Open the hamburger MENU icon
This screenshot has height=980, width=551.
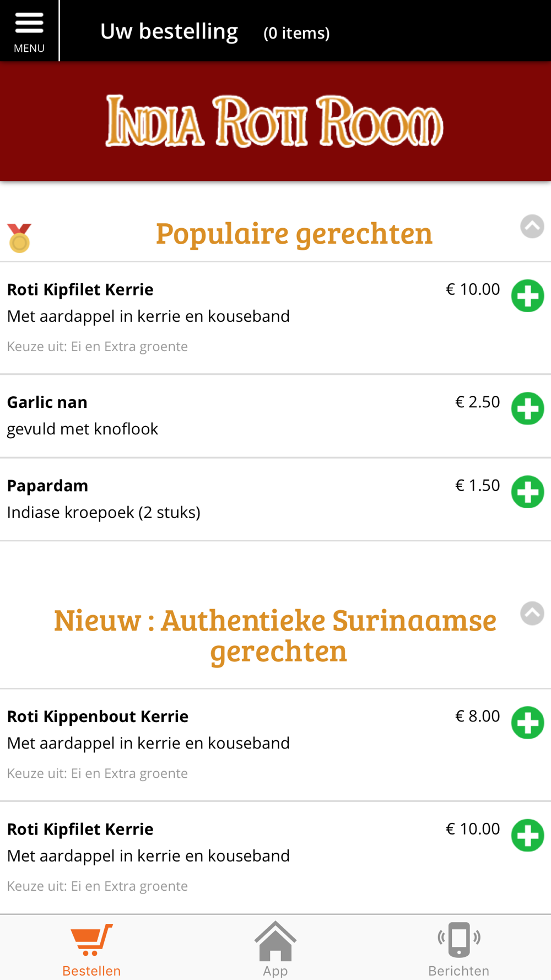click(x=29, y=30)
